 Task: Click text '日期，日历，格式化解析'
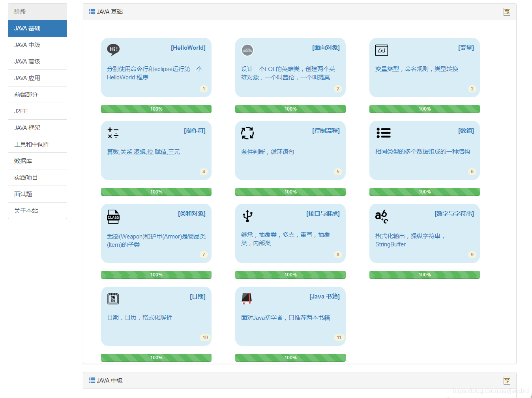tap(139, 317)
